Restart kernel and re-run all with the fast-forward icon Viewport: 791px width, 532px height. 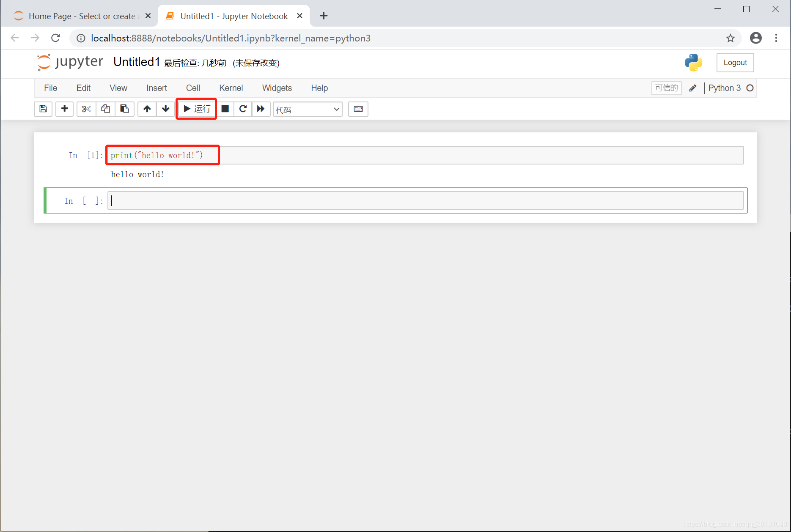pos(261,109)
